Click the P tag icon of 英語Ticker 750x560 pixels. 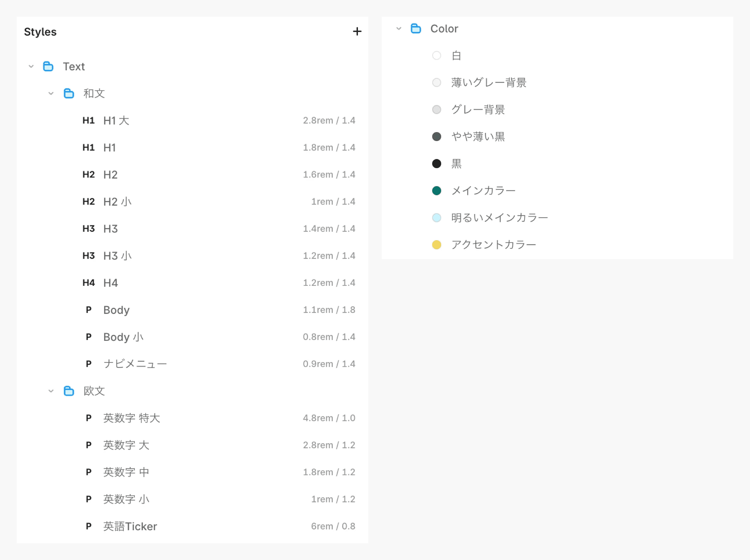89,526
